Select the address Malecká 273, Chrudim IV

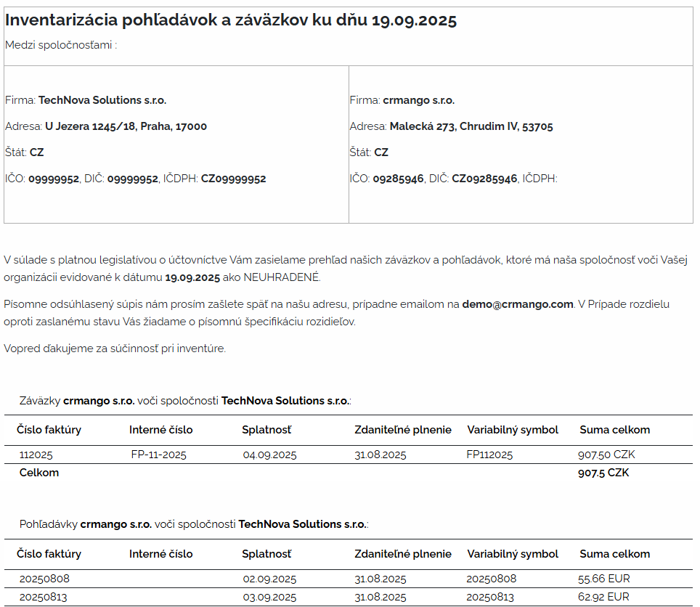point(471,126)
